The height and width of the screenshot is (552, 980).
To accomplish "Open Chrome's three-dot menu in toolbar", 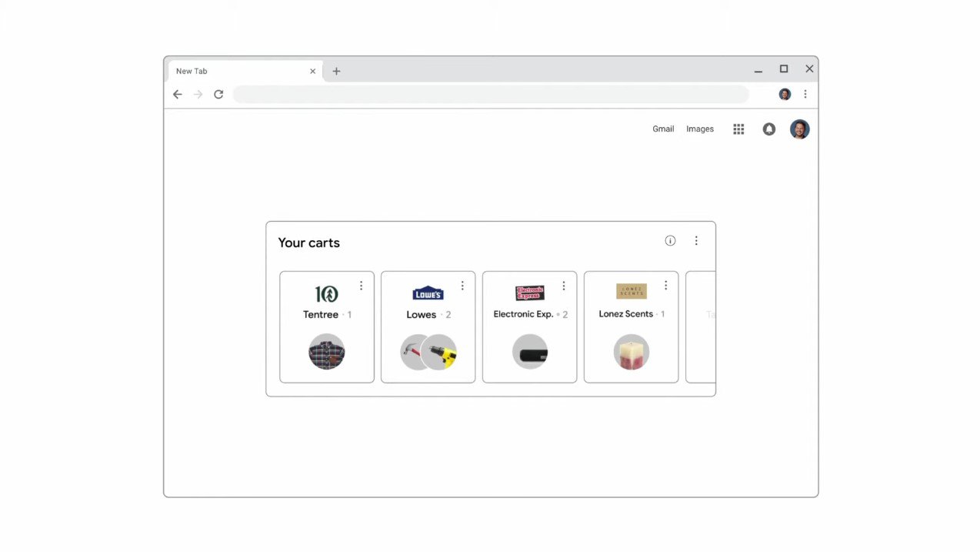I will click(805, 94).
